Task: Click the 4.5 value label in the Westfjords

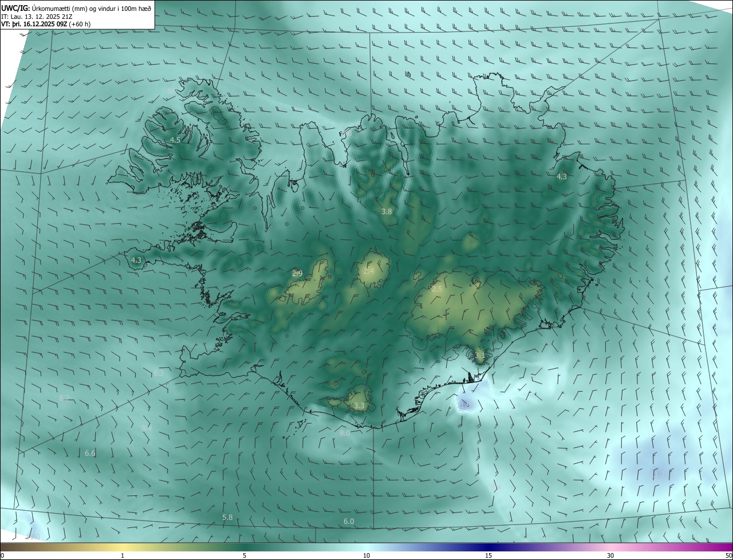Action: (x=175, y=140)
